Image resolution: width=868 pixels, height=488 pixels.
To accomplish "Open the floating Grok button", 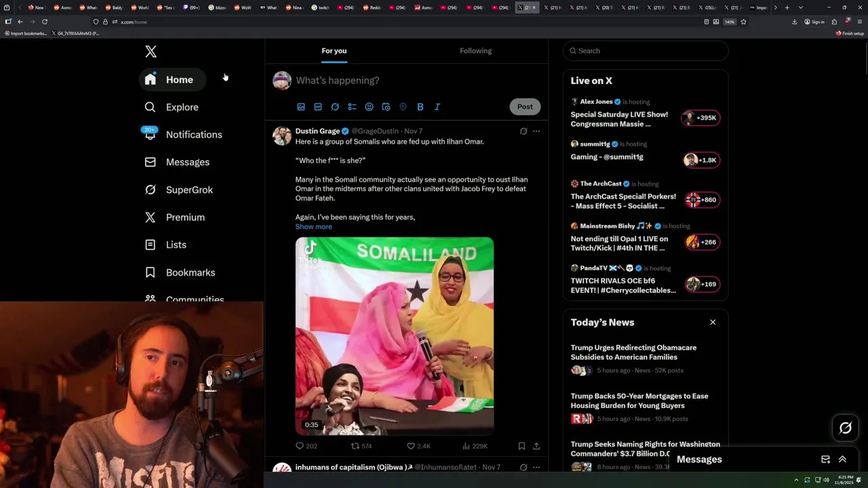I will pos(846,428).
